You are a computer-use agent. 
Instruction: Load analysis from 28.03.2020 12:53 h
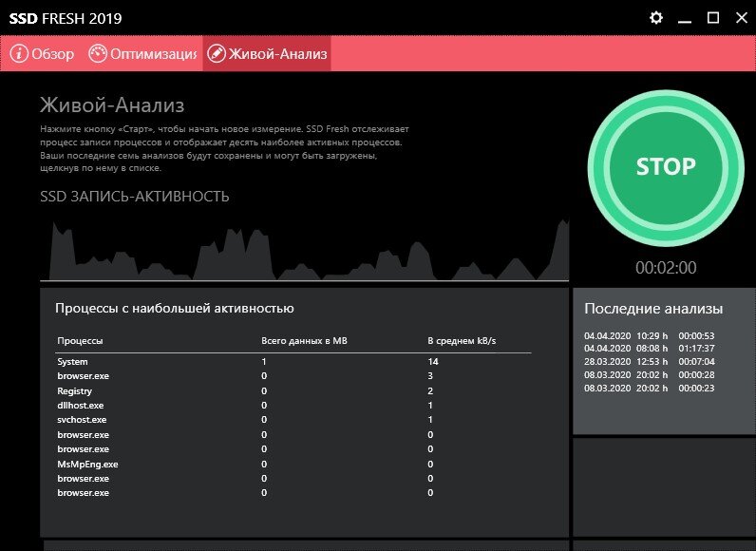(x=650, y=362)
